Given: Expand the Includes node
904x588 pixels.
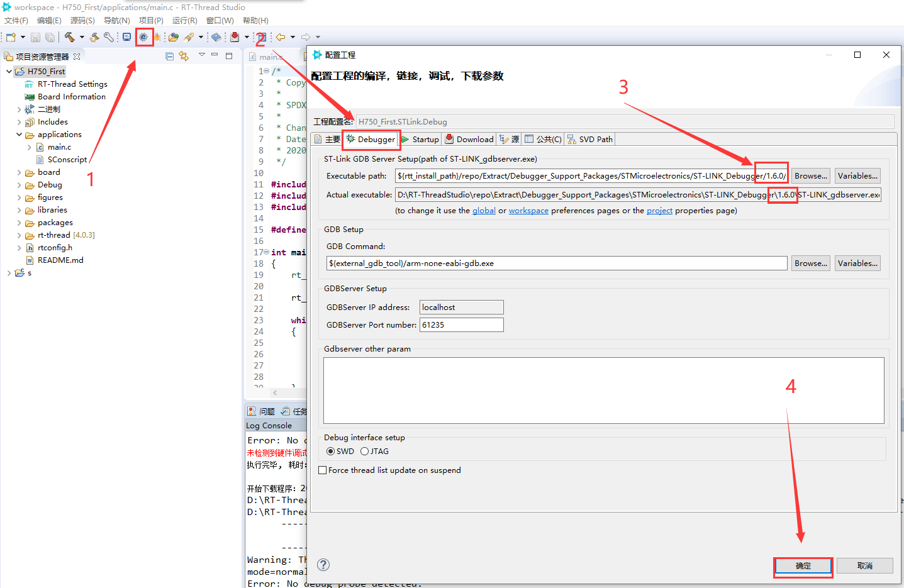Looking at the screenshot, I should click(x=19, y=121).
